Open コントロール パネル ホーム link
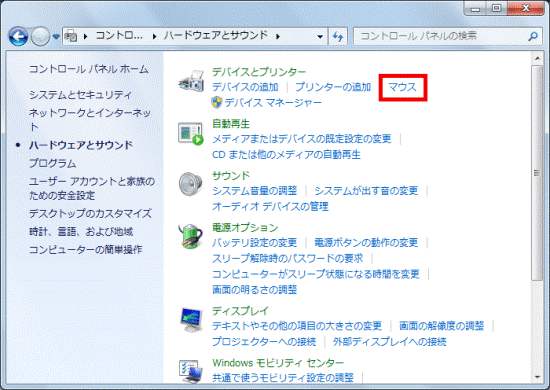 click(x=88, y=69)
